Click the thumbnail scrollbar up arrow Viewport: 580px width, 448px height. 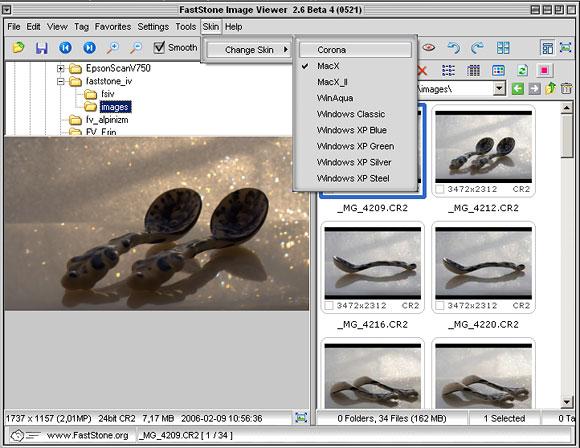(x=566, y=108)
